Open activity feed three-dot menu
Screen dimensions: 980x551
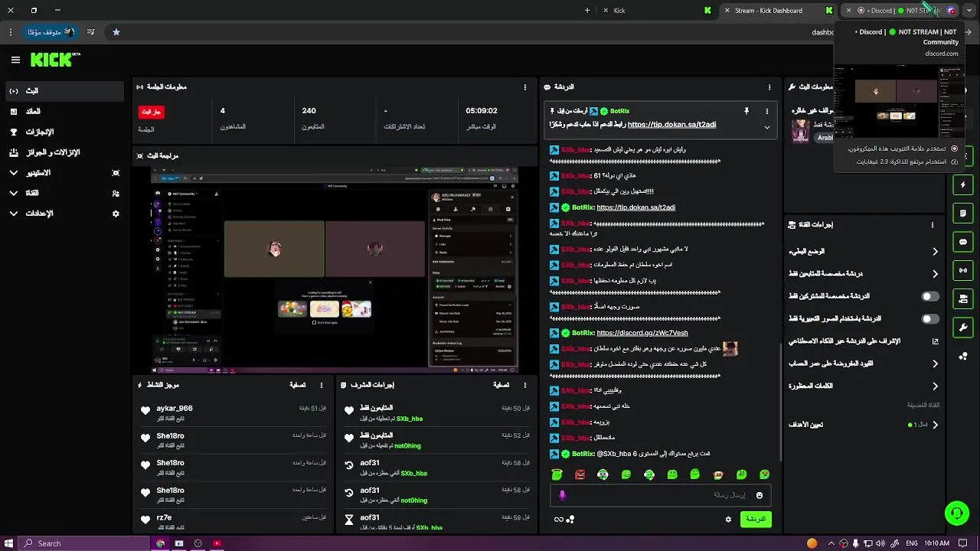tap(322, 385)
